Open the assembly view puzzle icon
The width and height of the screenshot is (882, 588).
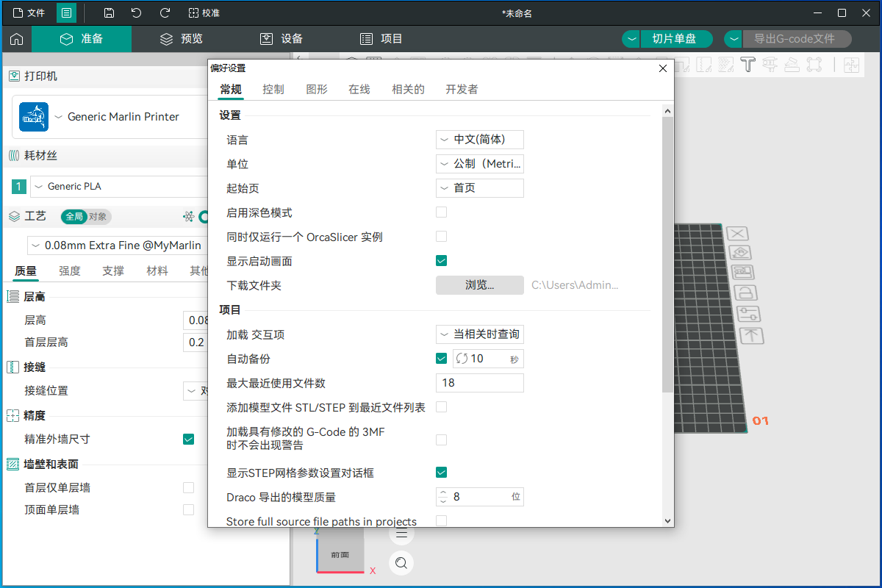[x=851, y=65]
